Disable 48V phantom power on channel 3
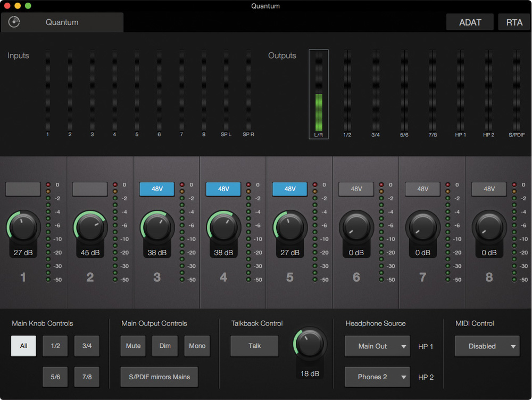Image resolution: width=532 pixels, height=400 pixels. click(x=157, y=189)
